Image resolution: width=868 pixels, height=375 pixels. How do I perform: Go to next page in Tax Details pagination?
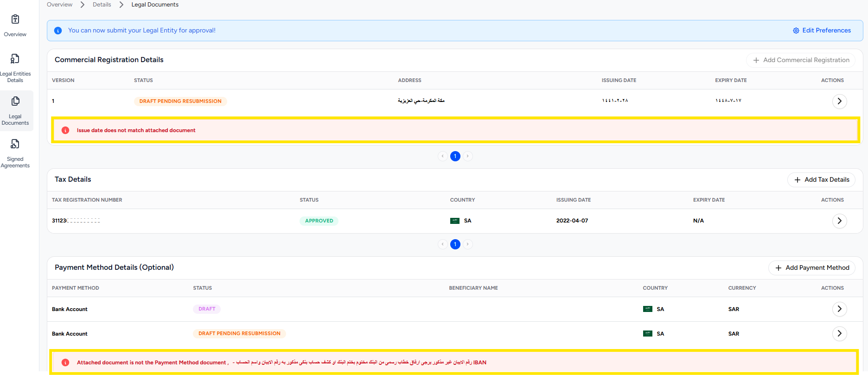tap(468, 244)
